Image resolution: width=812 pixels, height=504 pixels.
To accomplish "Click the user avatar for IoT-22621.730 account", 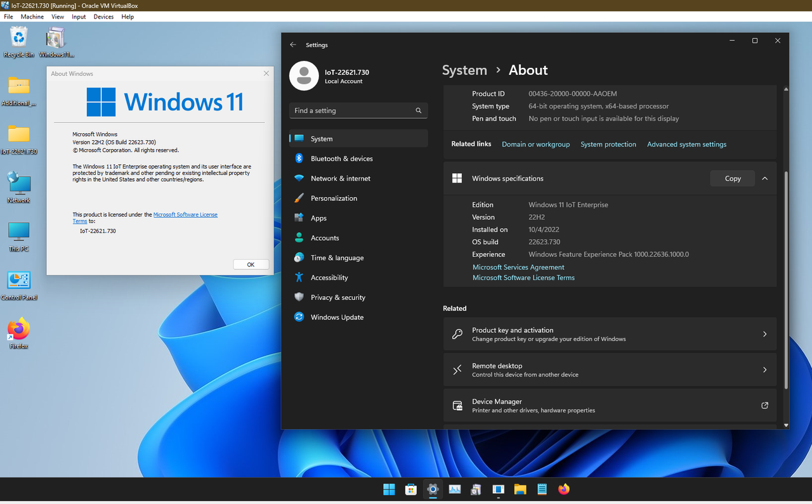I will [x=304, y=76].
